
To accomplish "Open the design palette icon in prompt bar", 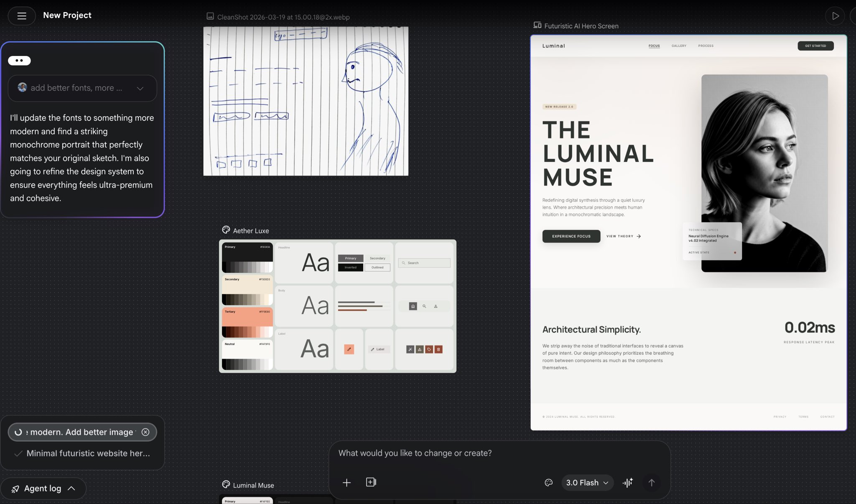I will tap(548, 483).
